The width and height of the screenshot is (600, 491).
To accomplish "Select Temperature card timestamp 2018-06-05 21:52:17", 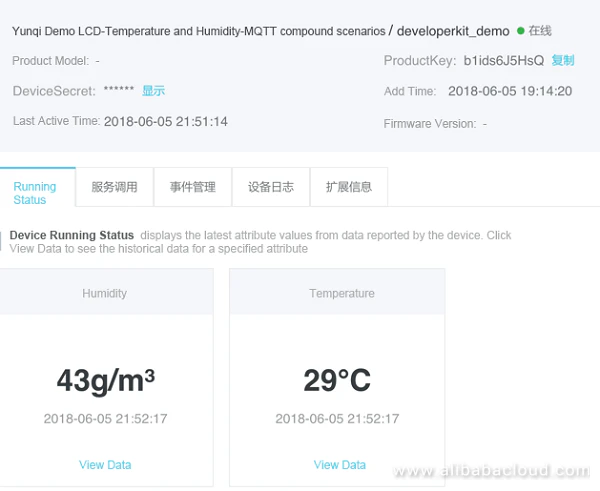I will click(x=337, y=419).
